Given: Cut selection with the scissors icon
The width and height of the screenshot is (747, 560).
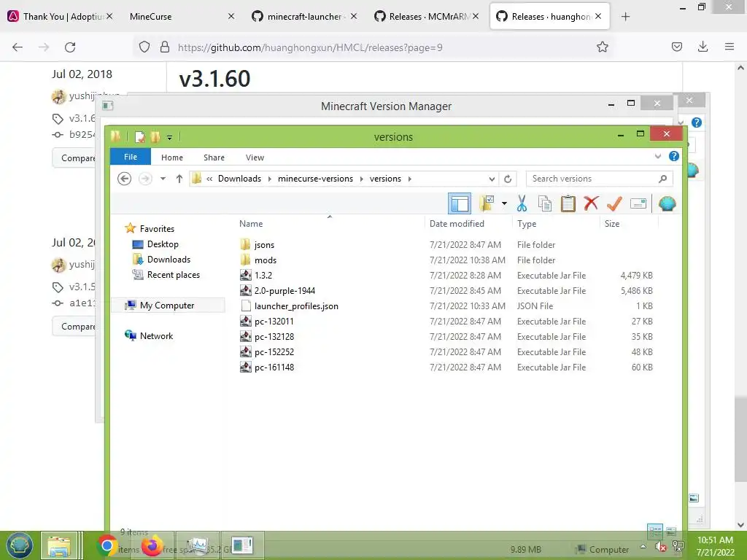Looking at the screenshot, I should [522, 204].
